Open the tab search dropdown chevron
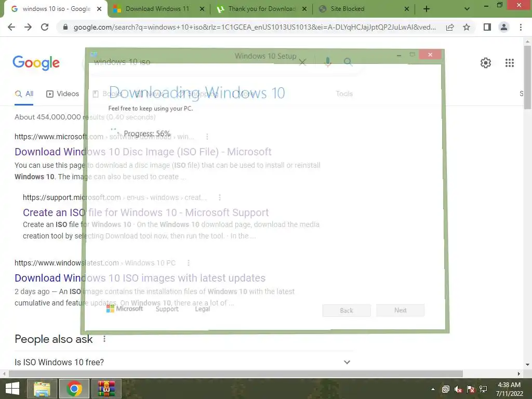 coord(467,9)
